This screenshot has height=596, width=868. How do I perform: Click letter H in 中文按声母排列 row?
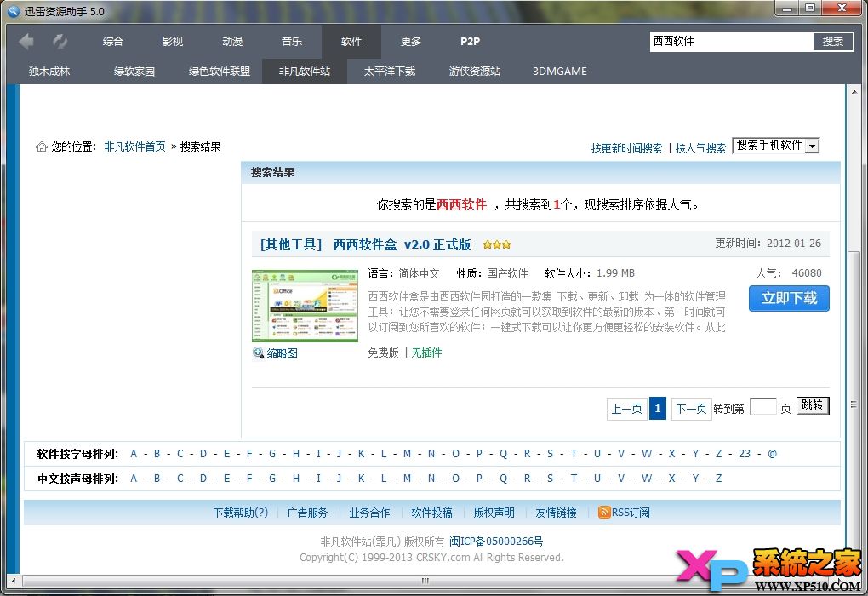tap(295, 478)
